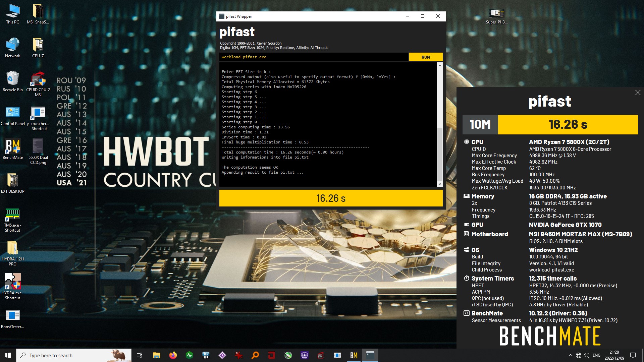Open volume control tray icon
Viewport: 644px width, 362px height.
587,355
